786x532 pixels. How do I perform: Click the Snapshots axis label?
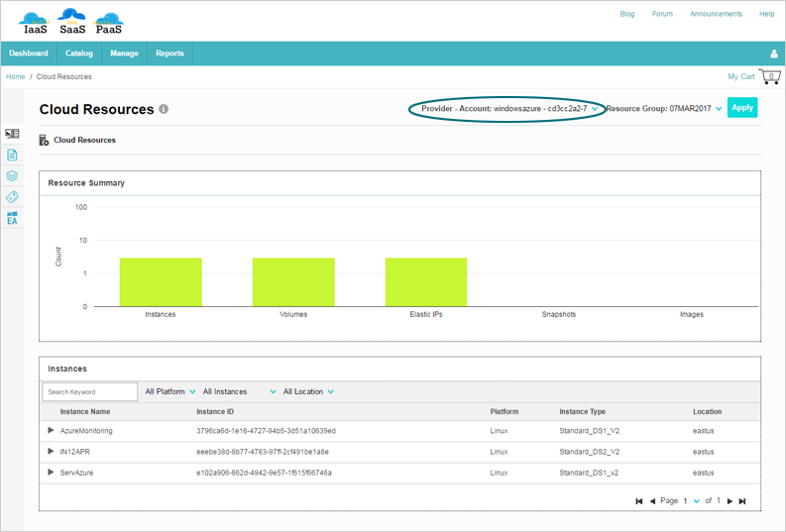point(559,315)
